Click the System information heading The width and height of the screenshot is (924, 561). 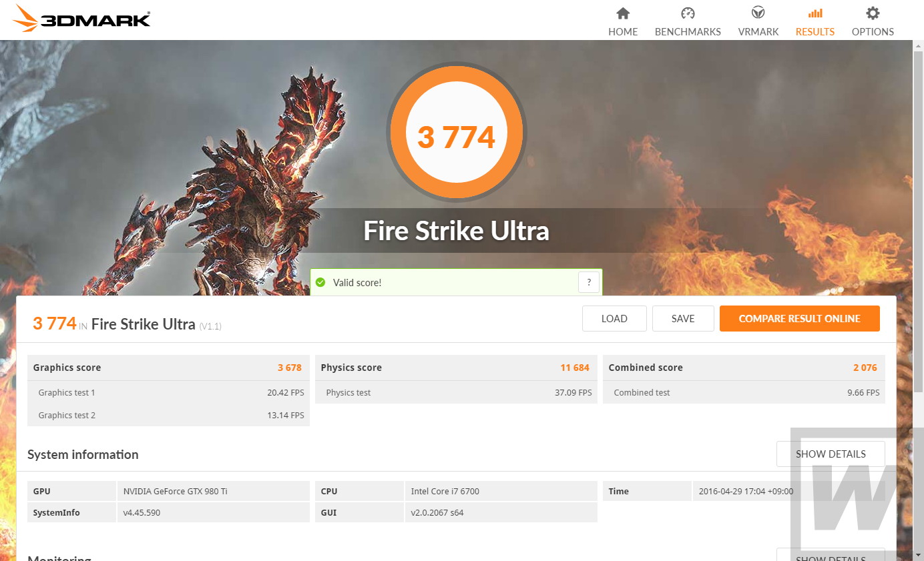[83, 454]
